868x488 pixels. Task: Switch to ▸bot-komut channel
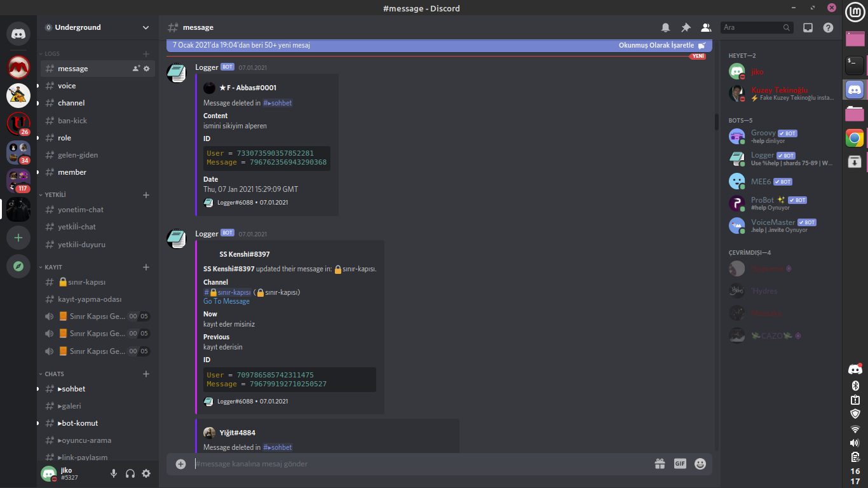[x=98, y=423]
